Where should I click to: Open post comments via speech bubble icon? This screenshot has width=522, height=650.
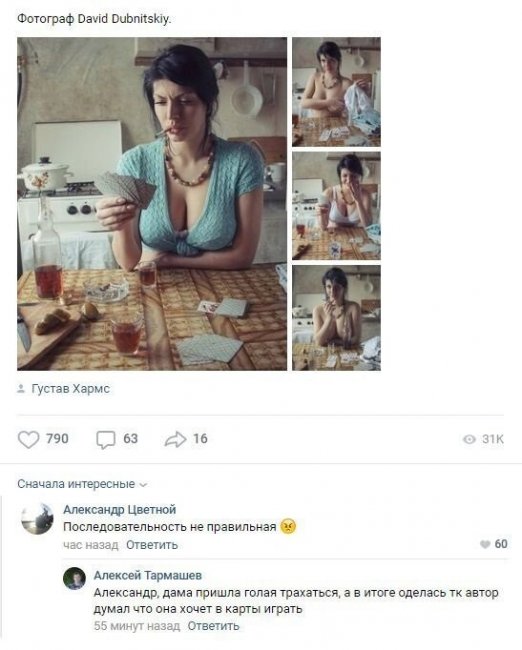pyautogui.click(x=106, y=440)
